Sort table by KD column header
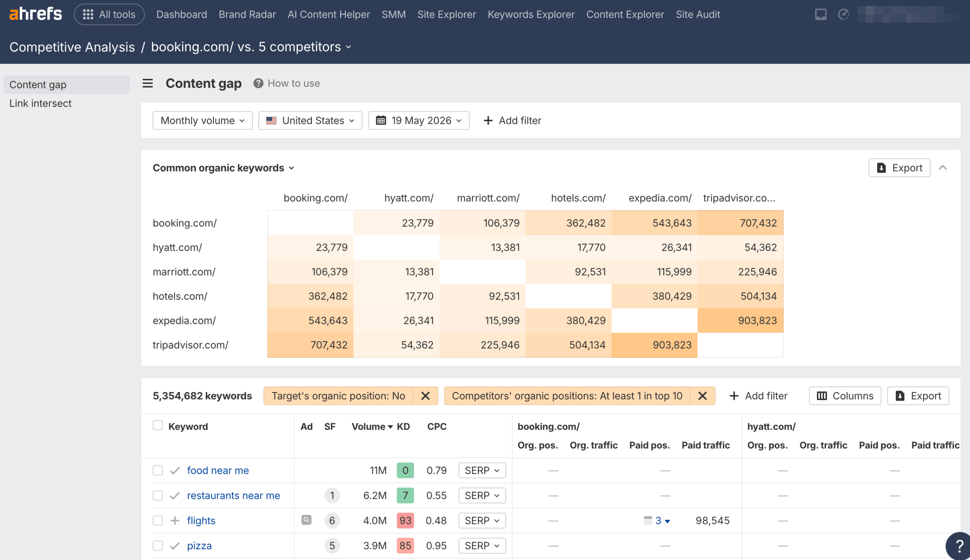 point(403,427)
